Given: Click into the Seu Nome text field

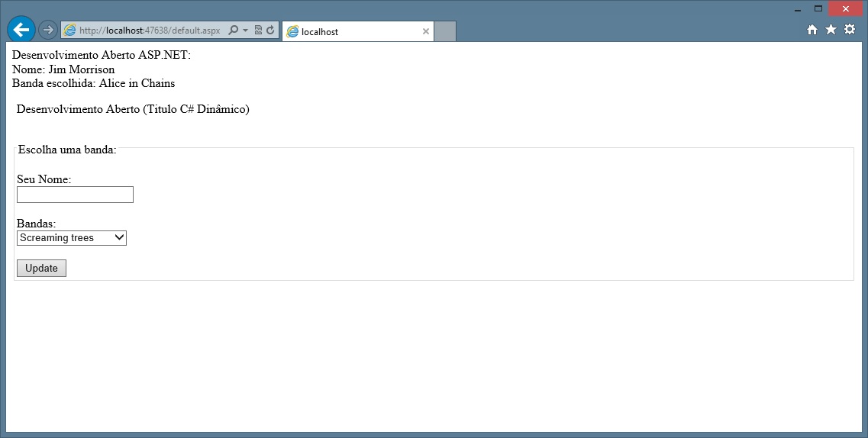Looking at the screenshot, I should [75, 195].
